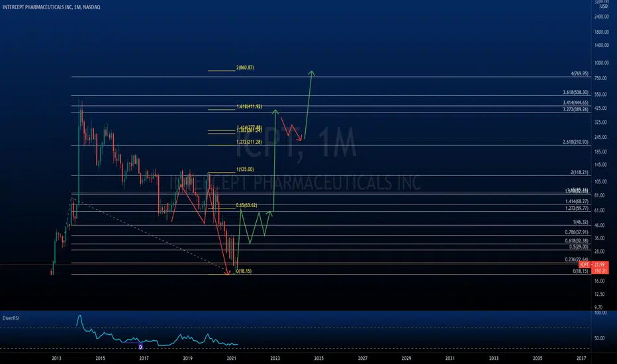
Task: Click the 2.618(210.93) Fibonacci level label
Action: tap(576, 142)
